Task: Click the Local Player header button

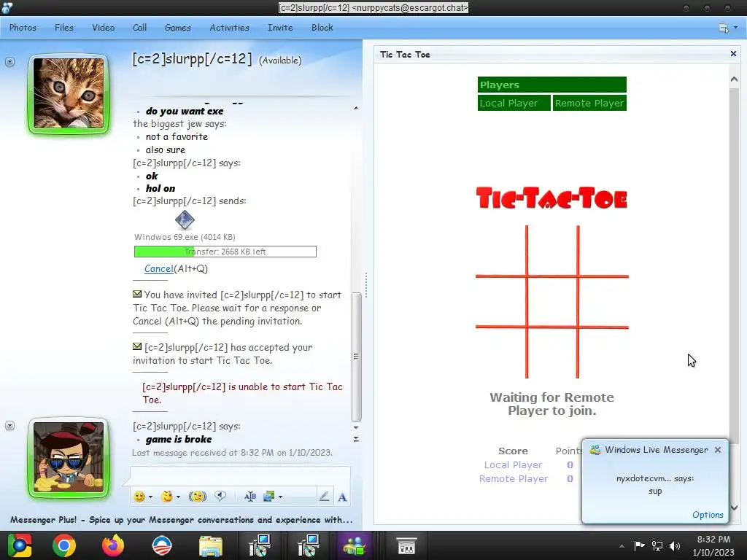Action: 514,103
